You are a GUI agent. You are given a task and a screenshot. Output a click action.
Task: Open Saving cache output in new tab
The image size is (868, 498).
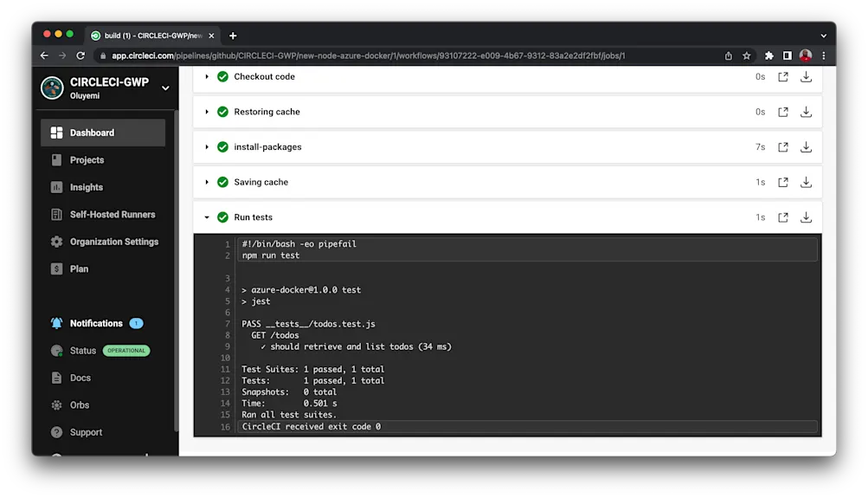coord(782,182)
